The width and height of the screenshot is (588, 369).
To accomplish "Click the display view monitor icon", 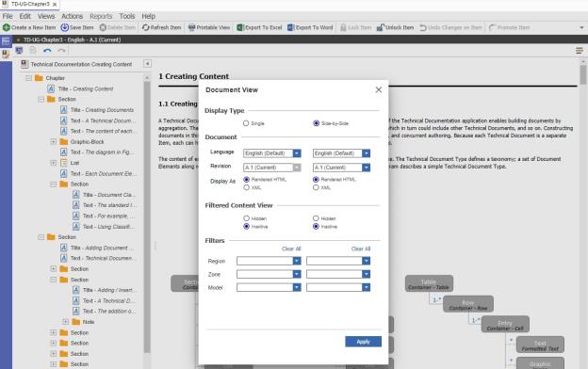I will pos(19,50).
